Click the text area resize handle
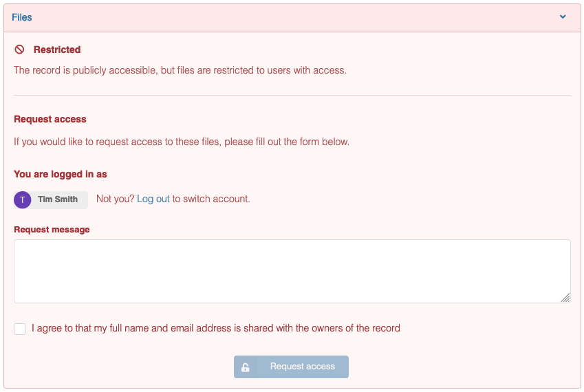This screenshot has height=392, width=584. [565, 298]
